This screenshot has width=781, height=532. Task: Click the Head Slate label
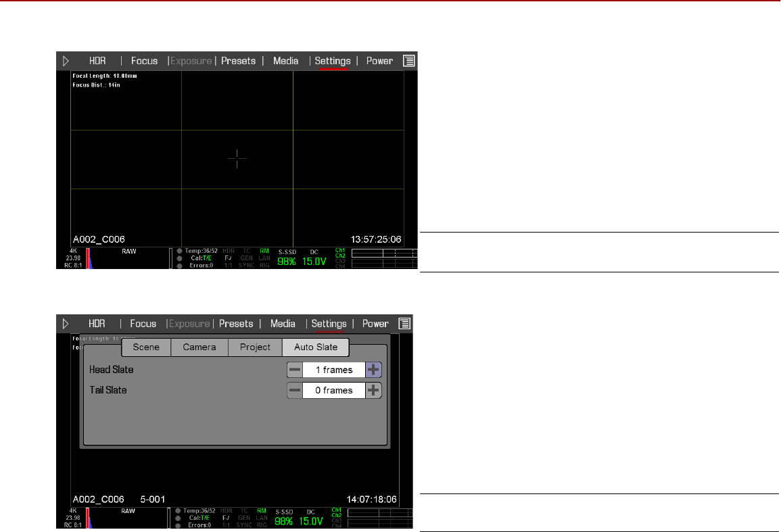click(111, 370)
